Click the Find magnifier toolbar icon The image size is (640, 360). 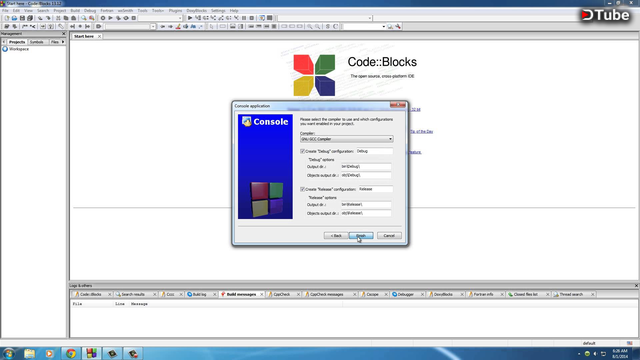[x=84, y=18]
